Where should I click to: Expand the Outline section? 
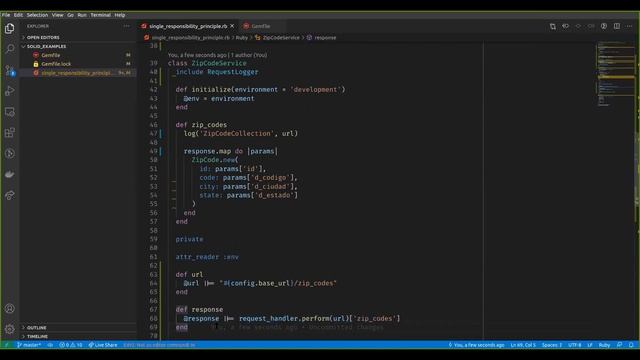pyautogui.click(x=36, y=327)
